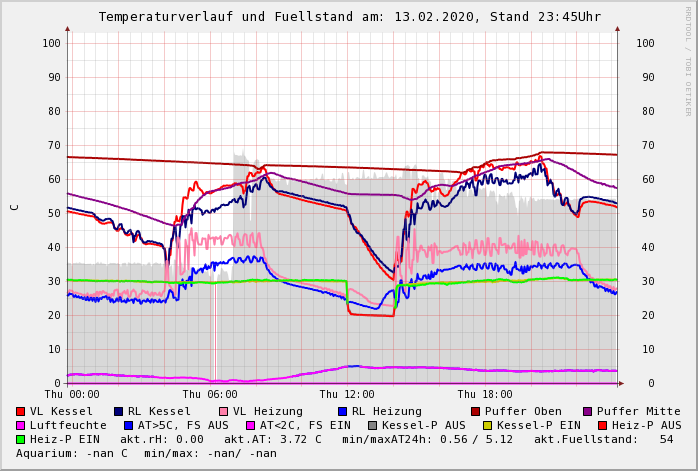Click the RRDTOOL / TOBI OETIKER watermark
This screenshot has width=698, height=471.
coord(688,60)
